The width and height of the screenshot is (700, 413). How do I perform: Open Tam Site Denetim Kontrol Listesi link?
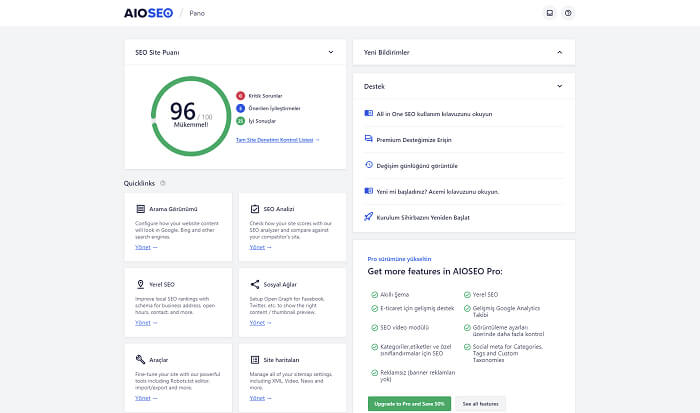[x=277, y=140]
